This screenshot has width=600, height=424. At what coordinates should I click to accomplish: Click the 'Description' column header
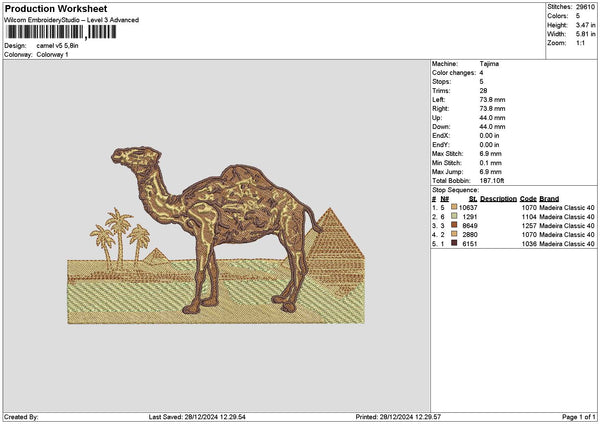coord(498,199)
